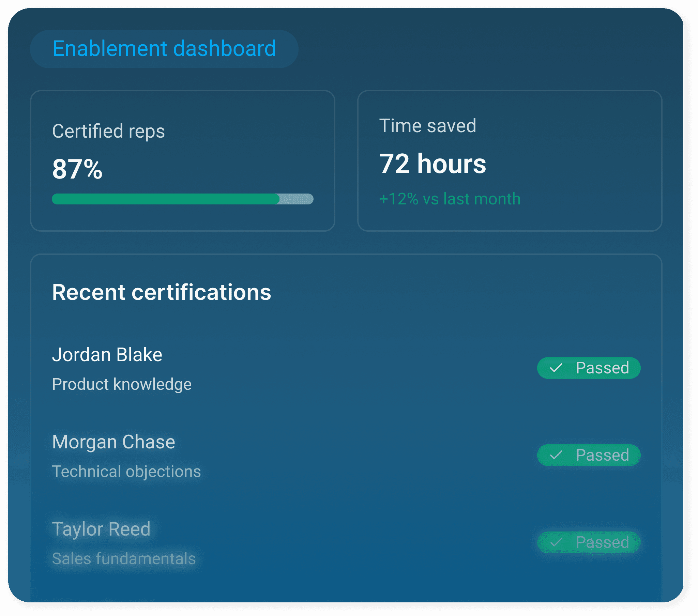Click the checkmark icon in Jordan Blake's badge
Viewport: 698px width, 616px height.
[556, 368]
